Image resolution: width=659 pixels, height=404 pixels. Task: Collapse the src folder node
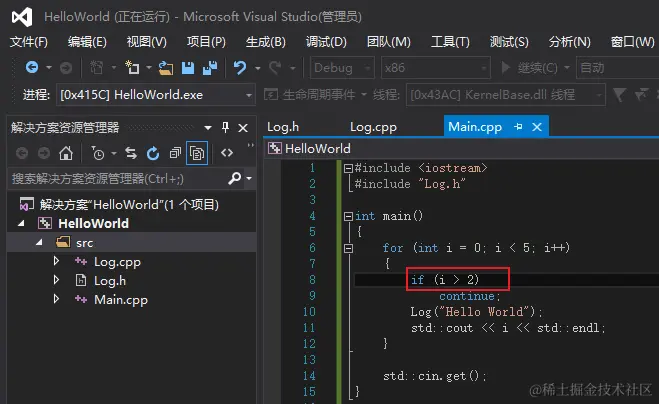tap(39, 243)
